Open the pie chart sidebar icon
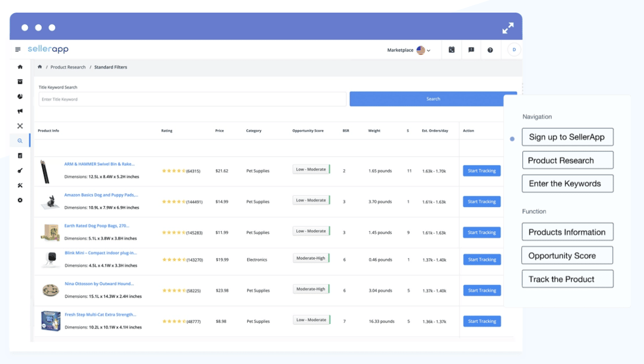Image resolution: width=644 pixels, height=364 pixels. click(20, 96)
